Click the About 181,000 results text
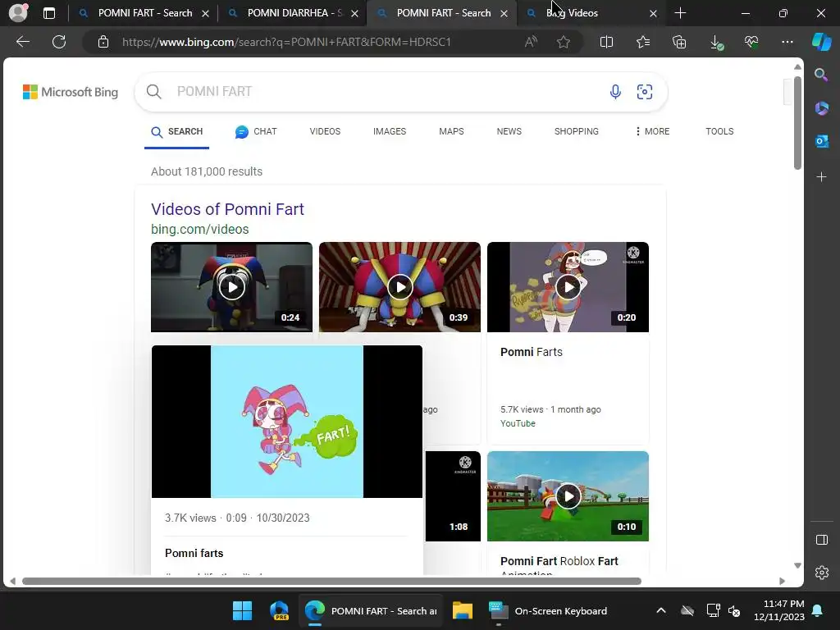This screenshot has height=630, width=840. click(207, 171)
